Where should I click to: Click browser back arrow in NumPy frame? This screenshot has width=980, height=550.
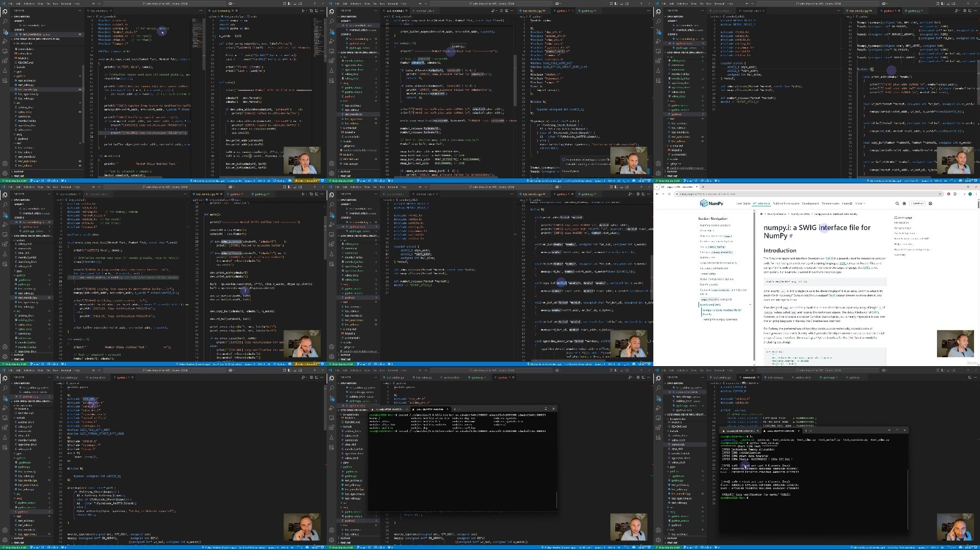click(657, 194)
